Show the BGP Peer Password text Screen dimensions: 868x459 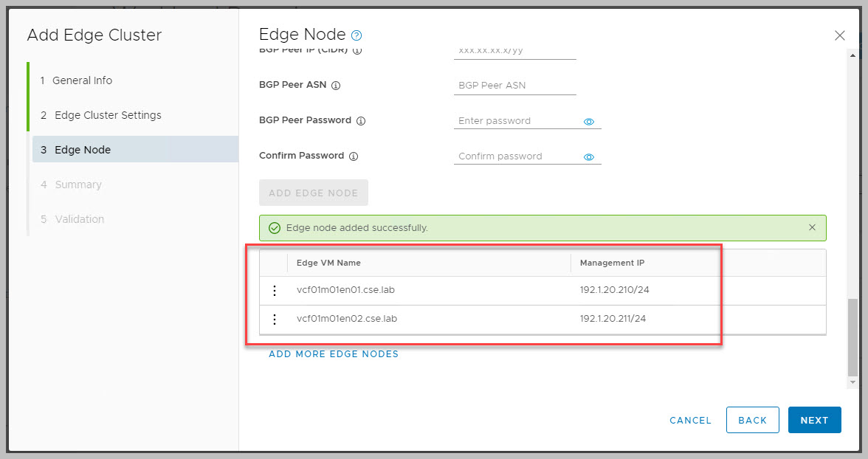coord(589,122)
